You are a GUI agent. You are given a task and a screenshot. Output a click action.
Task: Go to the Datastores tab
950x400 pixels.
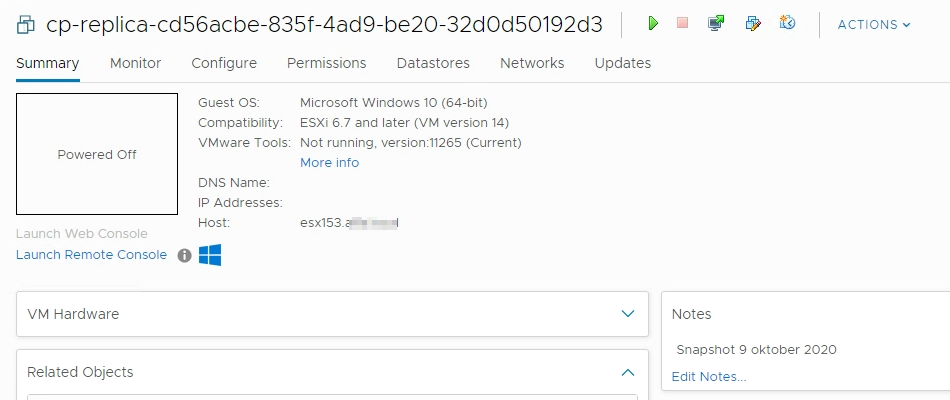[433, 63]
